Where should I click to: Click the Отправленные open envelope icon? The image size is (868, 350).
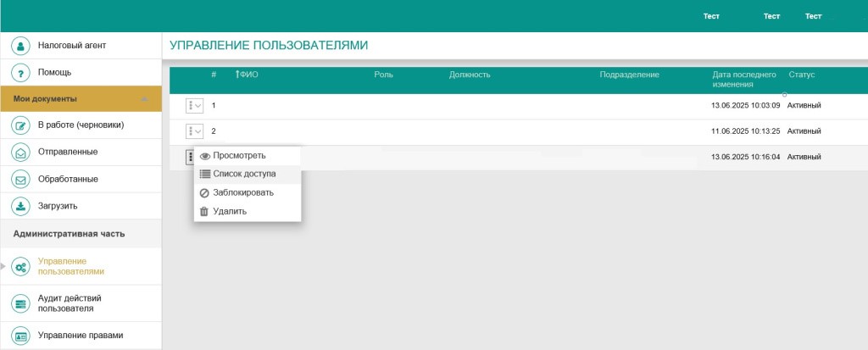tap(21, 153)
